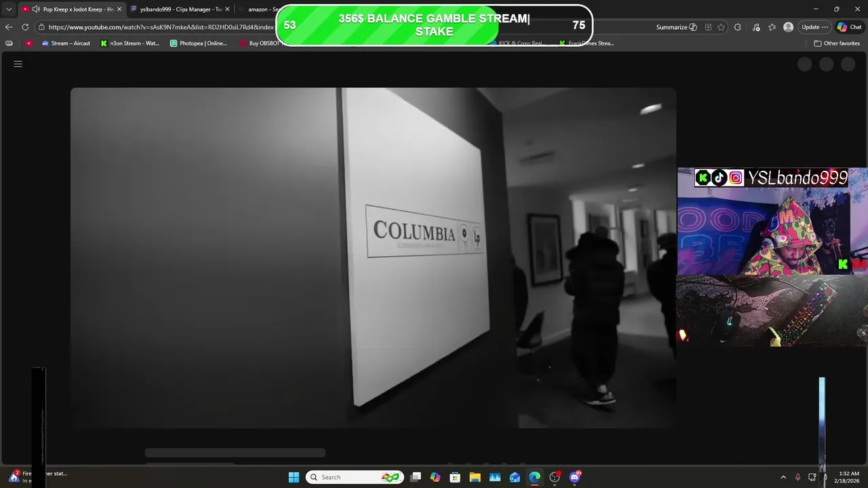868x488 pixels.
Task: Click the Summarize button in address bar
Action: point(676,27)
